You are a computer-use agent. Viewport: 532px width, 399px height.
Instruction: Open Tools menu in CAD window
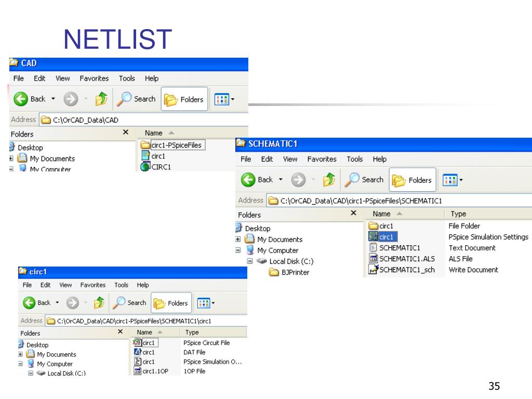point(127,78)
